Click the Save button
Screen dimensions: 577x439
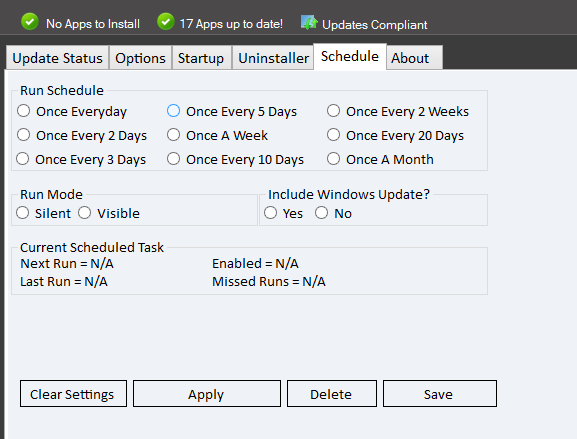pos(440,394)
